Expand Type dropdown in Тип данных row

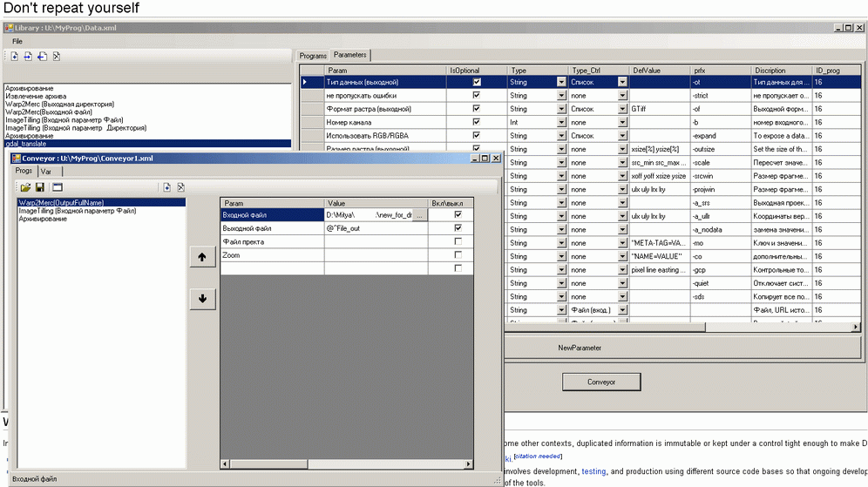pyautogui.click(x=561, y=82)
